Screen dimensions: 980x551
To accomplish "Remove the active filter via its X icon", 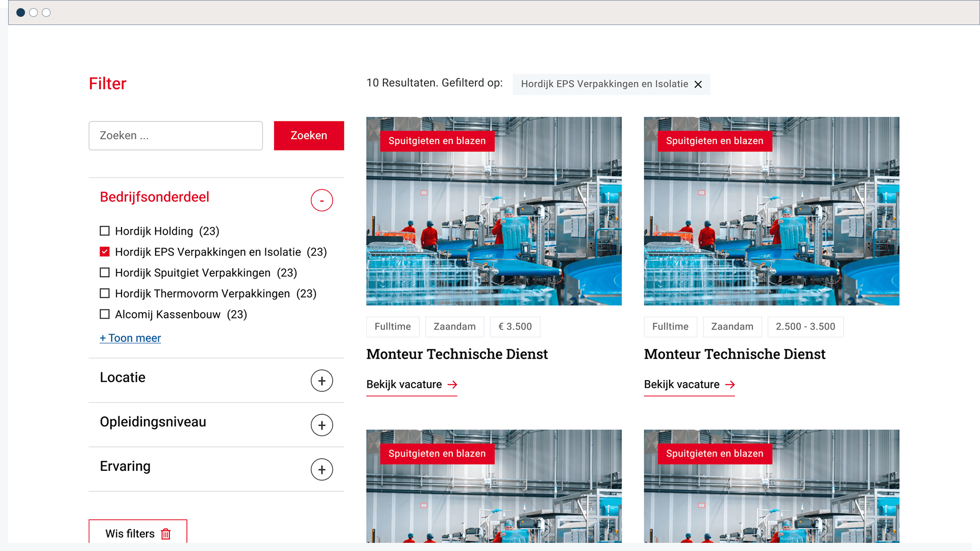I will (x=699, y=84).
